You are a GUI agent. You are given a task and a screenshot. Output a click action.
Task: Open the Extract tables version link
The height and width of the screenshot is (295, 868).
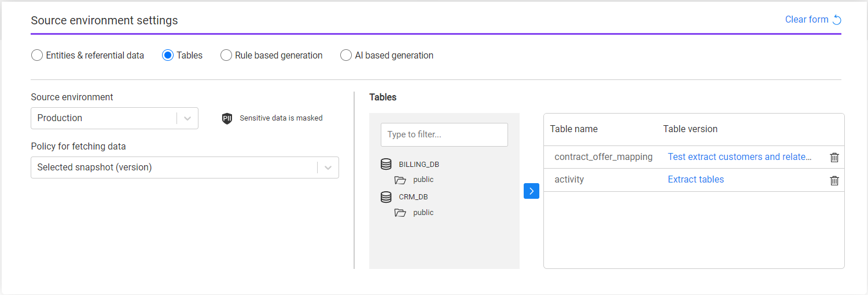[x=696, y=180]
